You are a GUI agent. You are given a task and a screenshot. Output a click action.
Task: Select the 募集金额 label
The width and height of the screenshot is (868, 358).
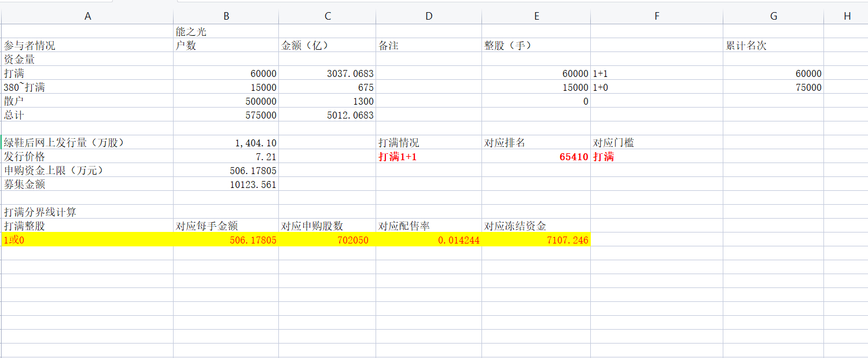click(87, 184)
